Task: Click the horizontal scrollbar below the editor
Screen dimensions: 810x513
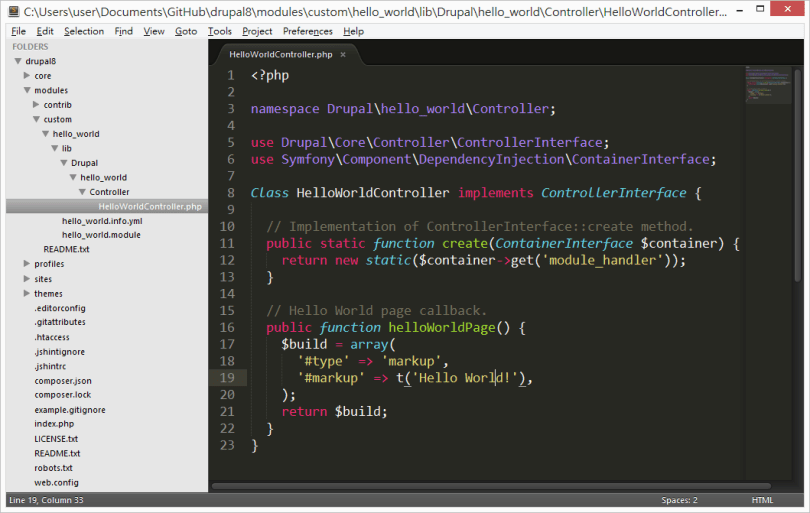Action: (x=480, y=487)
